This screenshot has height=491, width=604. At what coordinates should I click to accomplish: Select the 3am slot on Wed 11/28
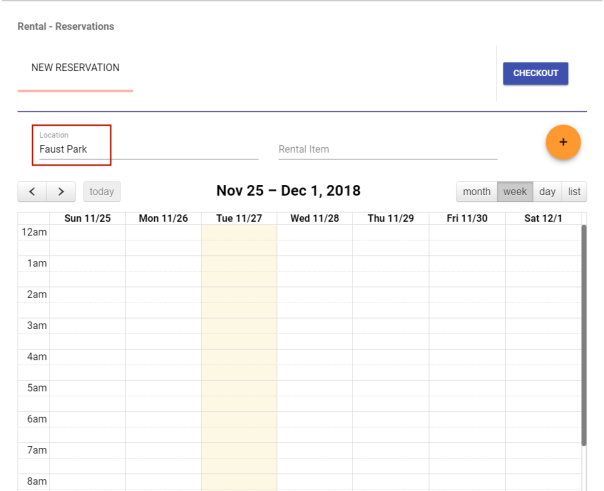[x=314, y=326]
